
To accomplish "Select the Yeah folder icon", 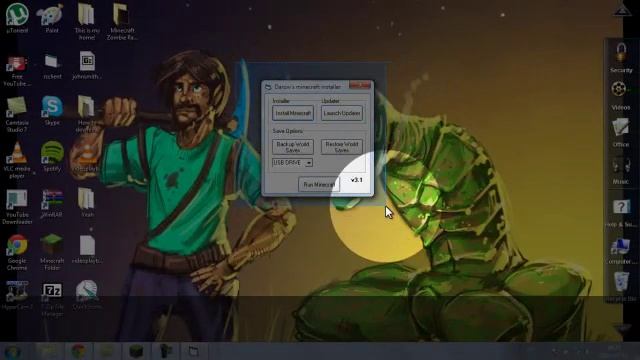I will [87, 202].
